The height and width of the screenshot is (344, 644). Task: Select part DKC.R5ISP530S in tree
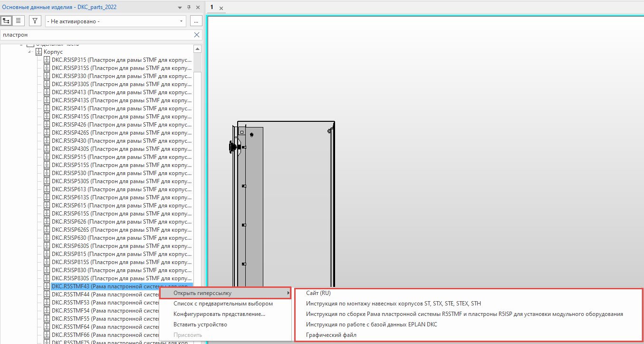(x=122, y=181)
